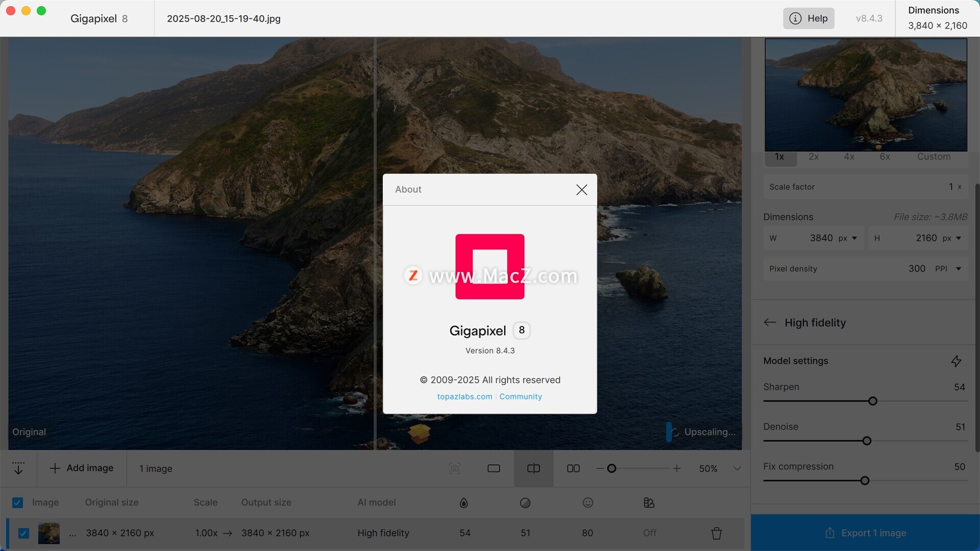Toggle the select-all Image header checkbox
980x551 pixels.
[x=17, y=503]
